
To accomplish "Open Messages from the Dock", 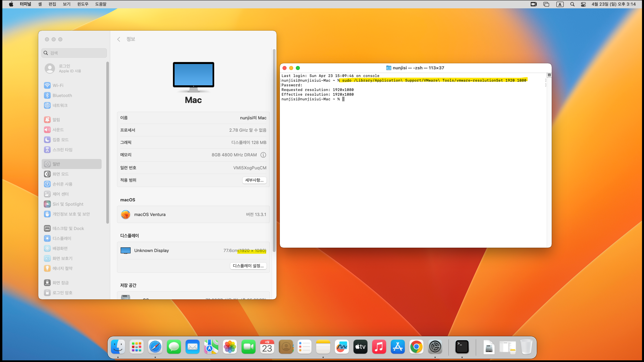I will tap(174, 347).
